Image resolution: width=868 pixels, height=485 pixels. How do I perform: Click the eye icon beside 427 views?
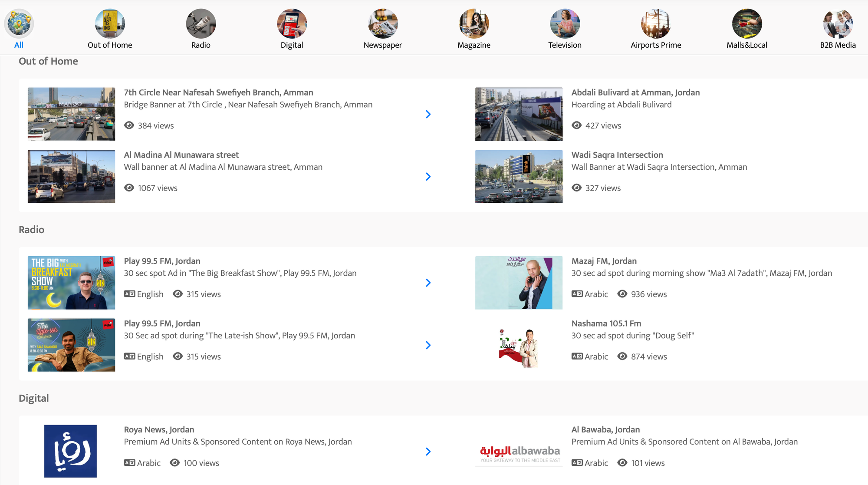577,125
